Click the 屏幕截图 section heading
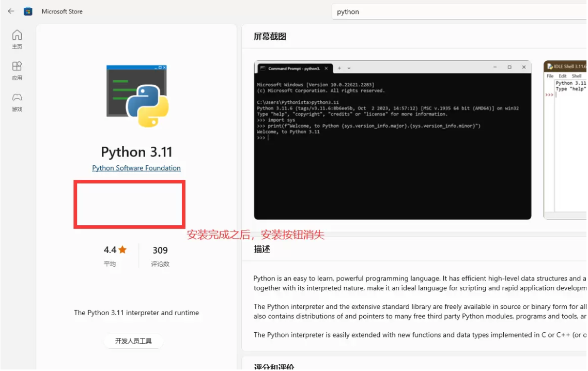The height and width of the screenshot is (371, 588). point(270,37)
